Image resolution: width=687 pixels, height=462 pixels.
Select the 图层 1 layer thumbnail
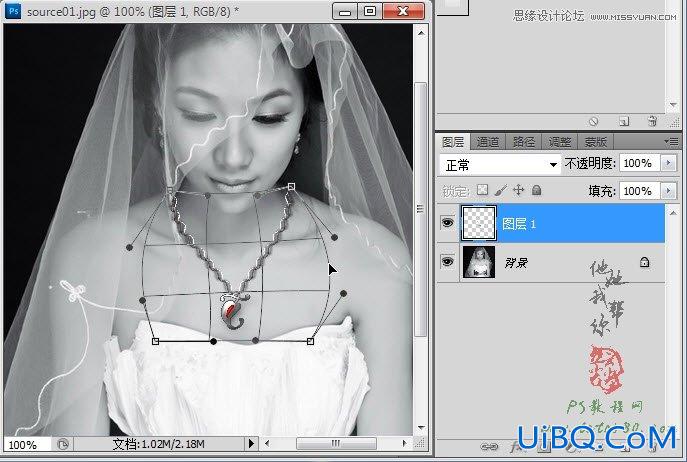pos(478,223)
